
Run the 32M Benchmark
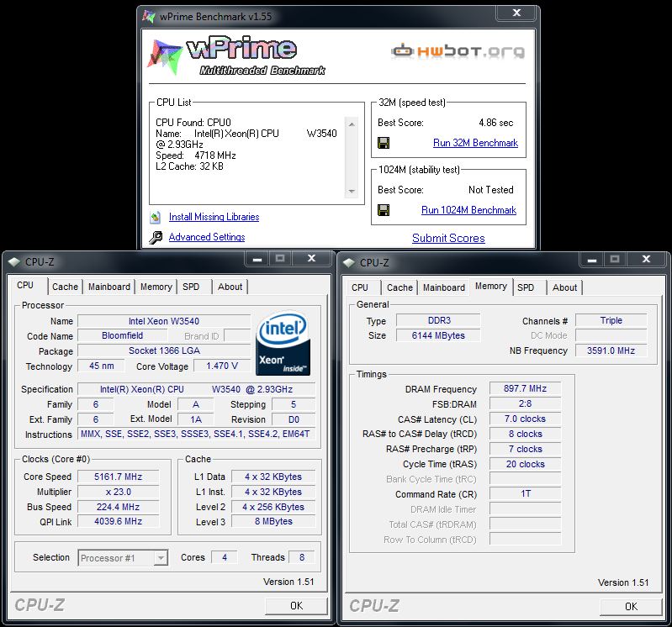(x=475, y=143)
